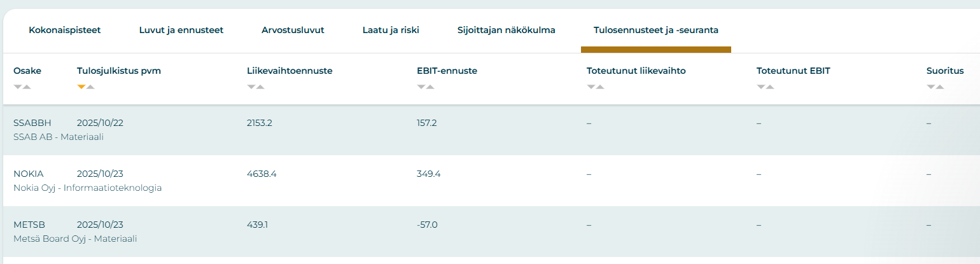This screenshot has height=264, width=980.
Task: Open the Arvostusluvut tab
Action: click(293, 30)
